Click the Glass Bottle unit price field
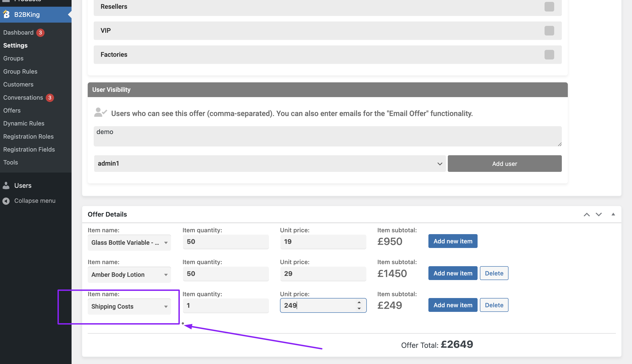 click(323, 242)
